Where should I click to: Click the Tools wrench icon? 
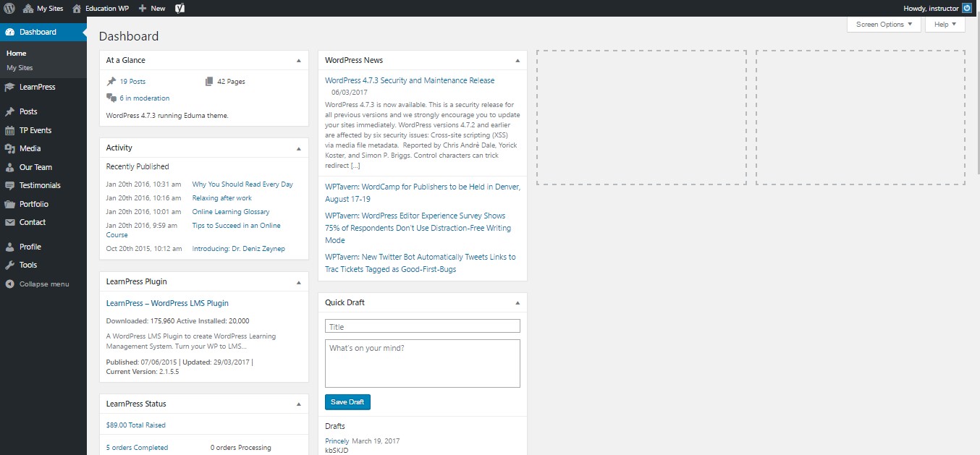(x=9, y=265)
